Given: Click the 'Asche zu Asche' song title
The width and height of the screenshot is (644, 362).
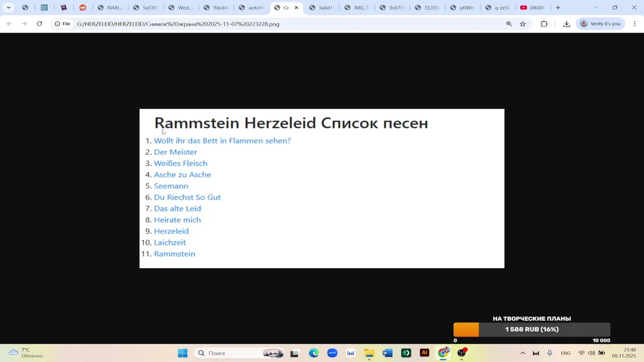Looking at the screenshot, I should 183,174.
